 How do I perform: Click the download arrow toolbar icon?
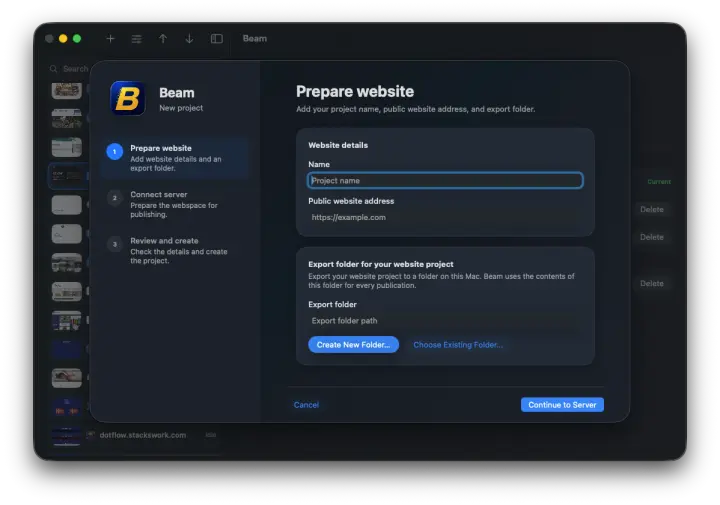189,39
